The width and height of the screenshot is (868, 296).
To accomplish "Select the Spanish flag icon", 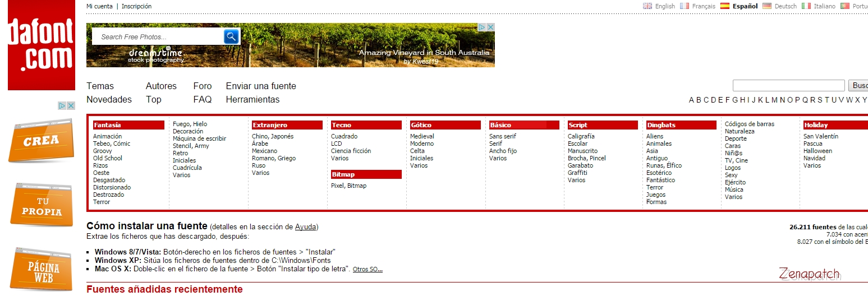I will coord(725,6).
